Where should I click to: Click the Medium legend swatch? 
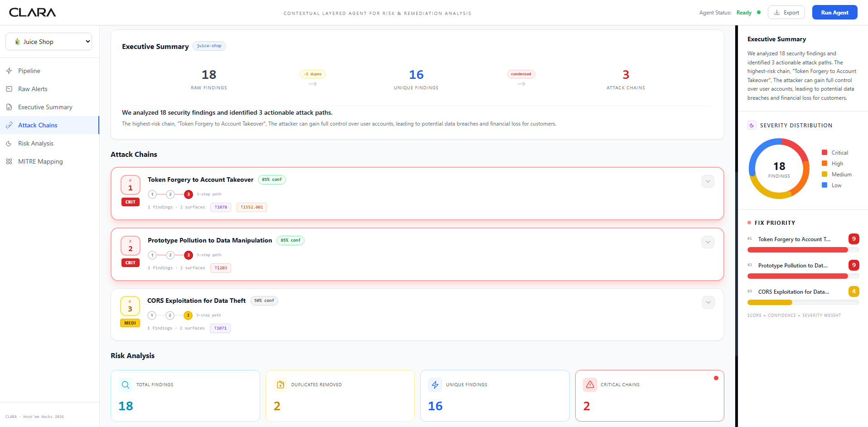point(824,174)
